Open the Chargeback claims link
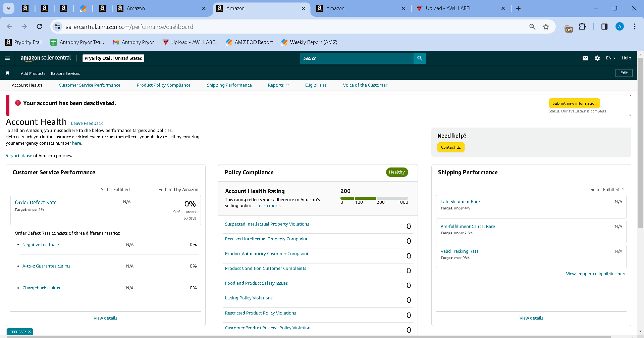 pyautogui.click(x=41, y=288)
